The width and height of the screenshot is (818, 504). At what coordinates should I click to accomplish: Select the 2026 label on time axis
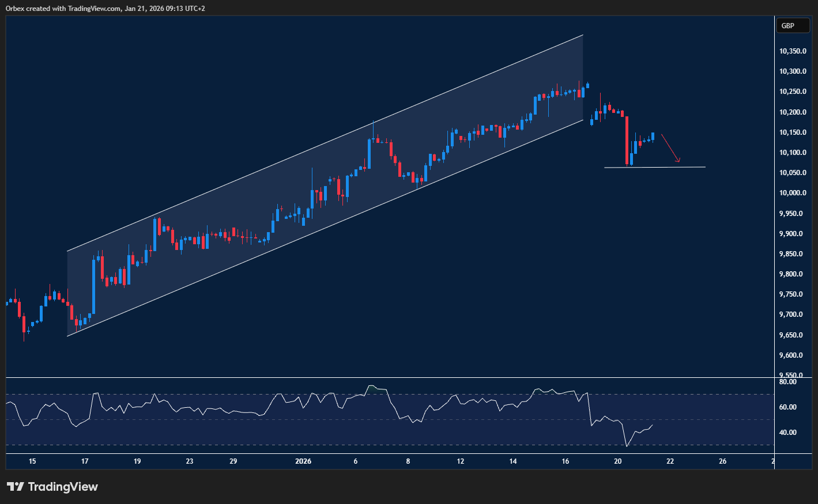303,461
